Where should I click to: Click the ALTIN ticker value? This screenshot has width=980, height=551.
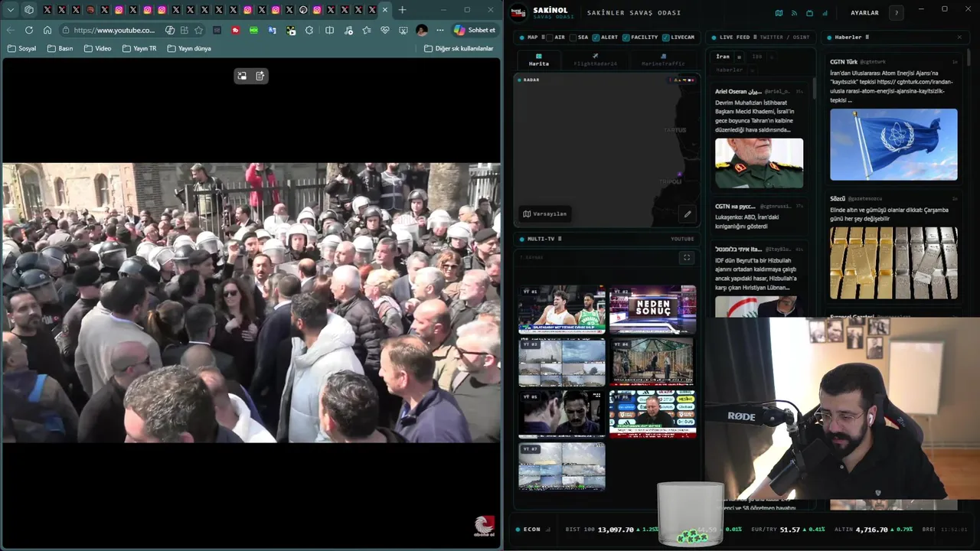click(x=872, y=530)
